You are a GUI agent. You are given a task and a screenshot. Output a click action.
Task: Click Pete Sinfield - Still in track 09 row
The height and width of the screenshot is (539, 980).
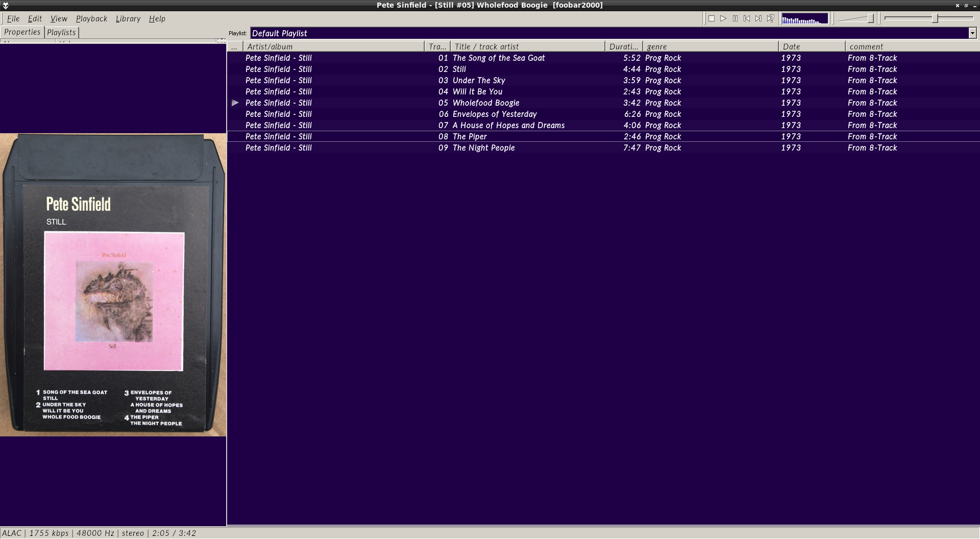tap(278, 148)
